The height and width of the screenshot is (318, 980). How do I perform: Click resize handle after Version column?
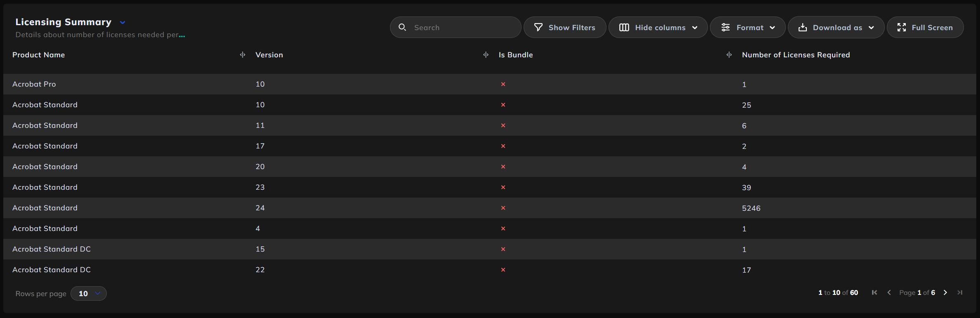(486, 55)
